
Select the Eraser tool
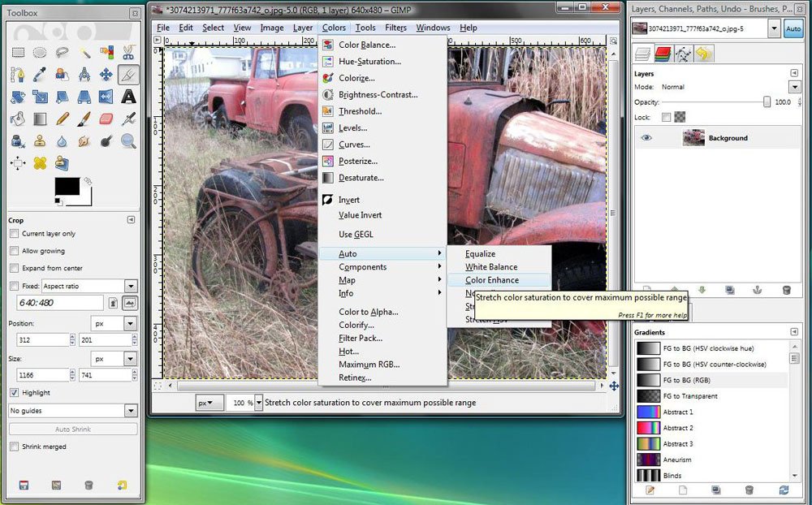click(106, 119)
